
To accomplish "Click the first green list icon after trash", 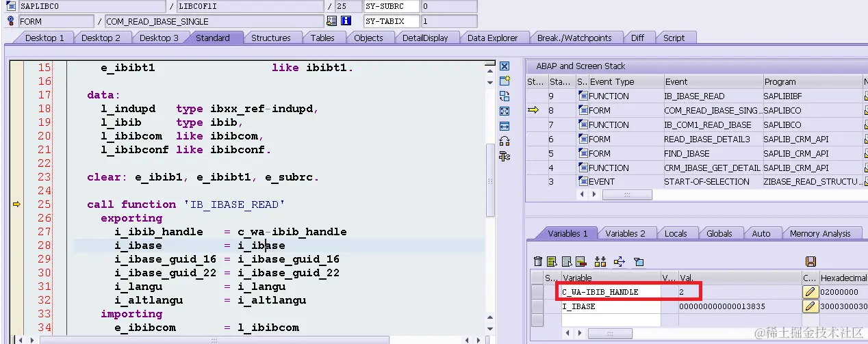I will tap(552, 261).
